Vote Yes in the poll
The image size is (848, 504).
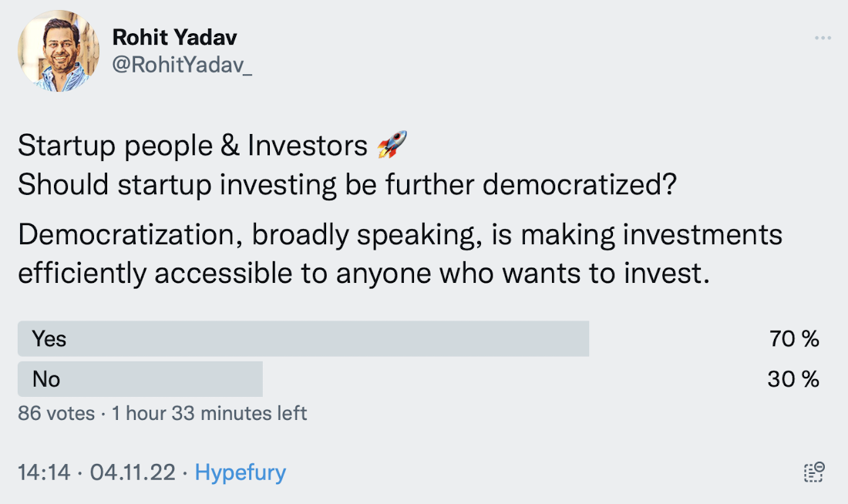pyautogui.click(x=303, y=338)
